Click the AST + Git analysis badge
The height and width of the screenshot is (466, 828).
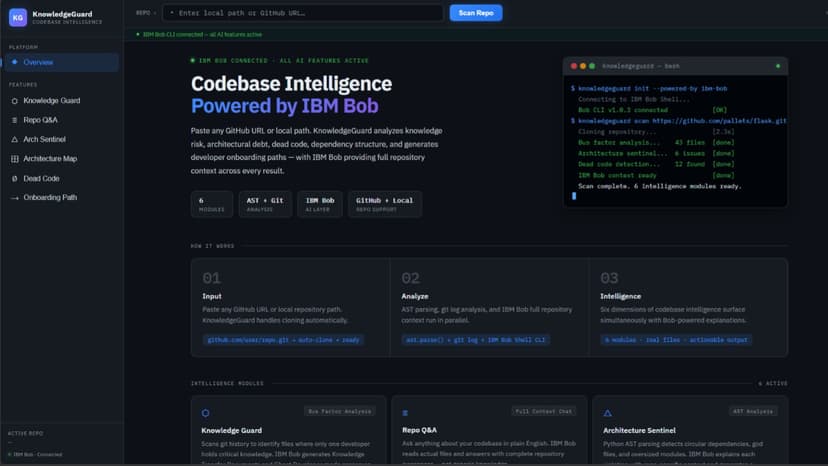265,204
